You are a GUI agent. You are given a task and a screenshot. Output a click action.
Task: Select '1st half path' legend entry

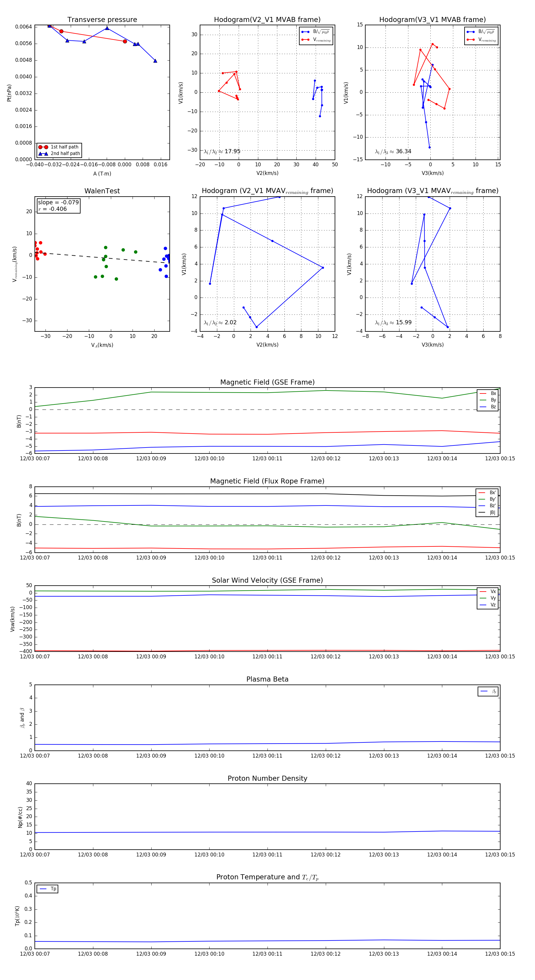pyautogui.click(x=59, y=147)
